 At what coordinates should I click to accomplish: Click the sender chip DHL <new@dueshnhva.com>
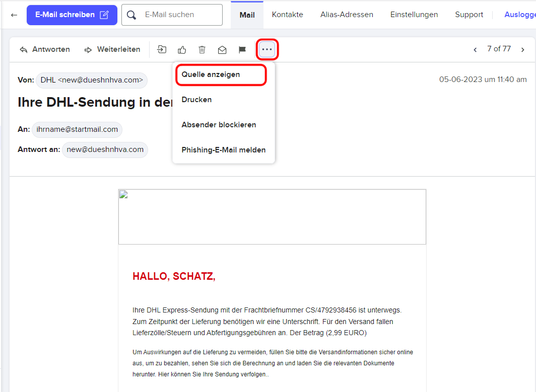point(92,80)
